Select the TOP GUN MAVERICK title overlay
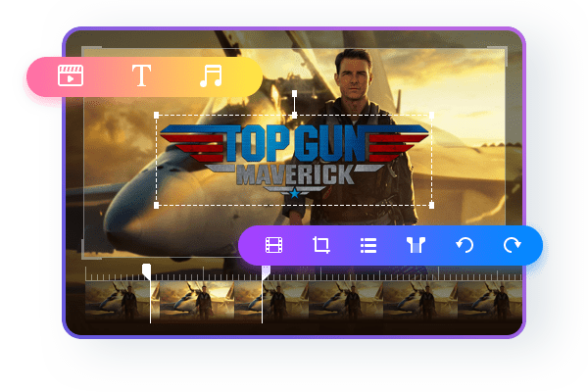Image resolution: width=588 pixels, height=392 pixels. pyautogui.click(x=294, y=161)
